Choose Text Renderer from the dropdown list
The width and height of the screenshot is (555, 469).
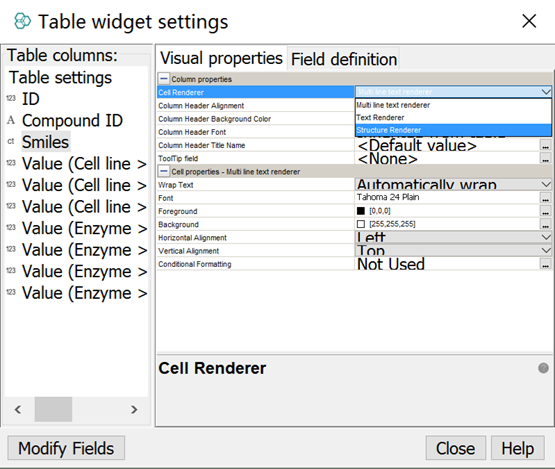453,118
